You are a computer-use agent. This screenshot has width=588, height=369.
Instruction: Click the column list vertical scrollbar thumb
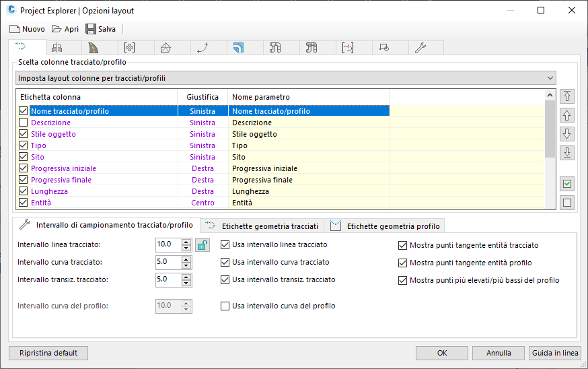(550, 129)
